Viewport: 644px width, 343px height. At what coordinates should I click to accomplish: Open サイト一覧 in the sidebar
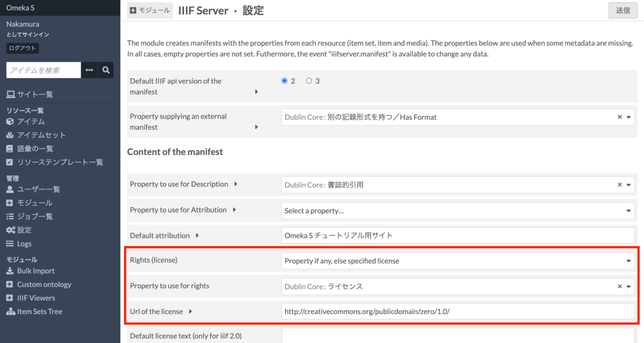[x=35, y=94]
